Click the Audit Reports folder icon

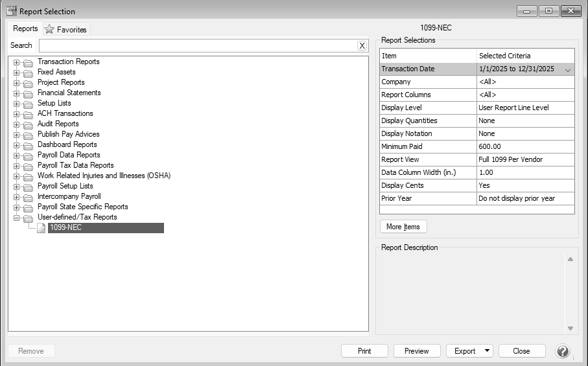pyautogui.click(x=28, y=124)
